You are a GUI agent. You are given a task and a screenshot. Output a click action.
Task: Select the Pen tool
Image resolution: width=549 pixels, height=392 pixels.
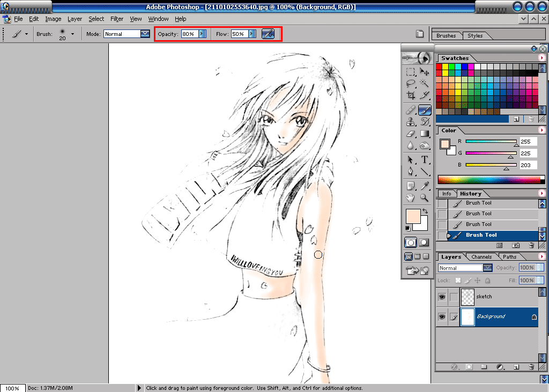click(x=410, y=171)
